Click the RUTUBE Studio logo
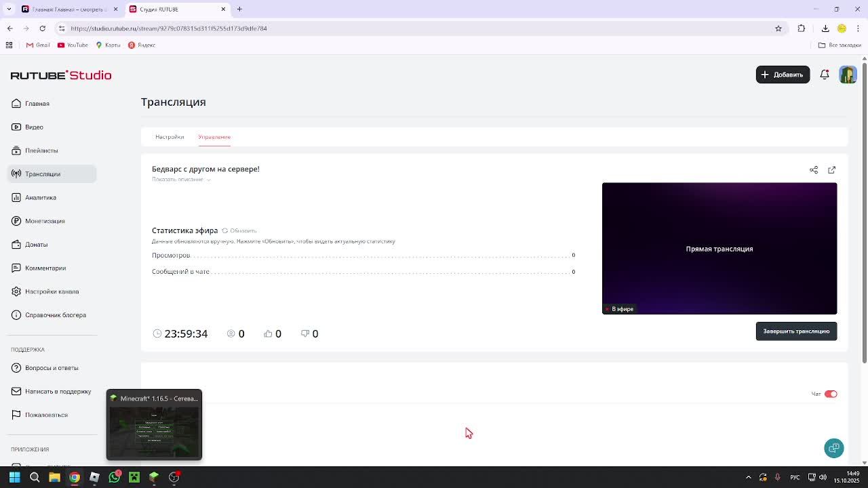 click(x=61, y=75)
